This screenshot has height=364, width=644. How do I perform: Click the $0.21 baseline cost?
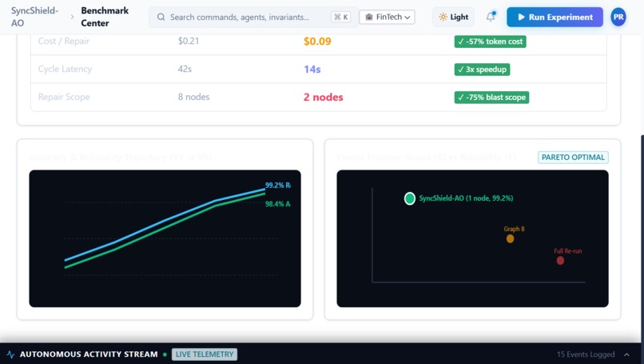pyautogui.click(x=189, y=41)
